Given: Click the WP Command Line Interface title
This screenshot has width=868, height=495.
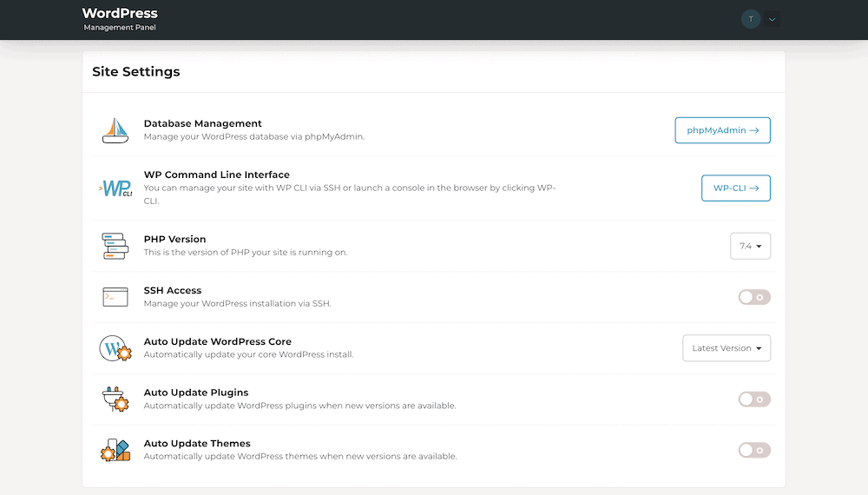Looking at the screenshot, I should 216,175.
